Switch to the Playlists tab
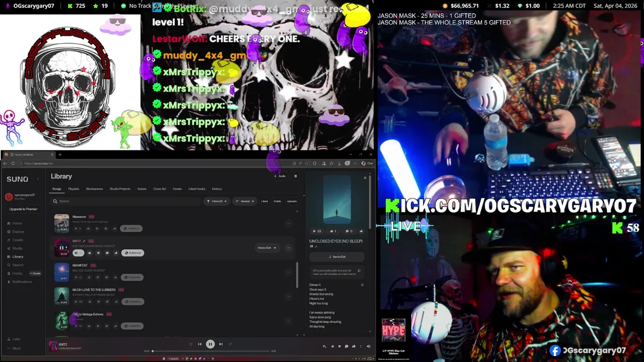This screenshot has height=362, width=644. [x=73, y=189]
